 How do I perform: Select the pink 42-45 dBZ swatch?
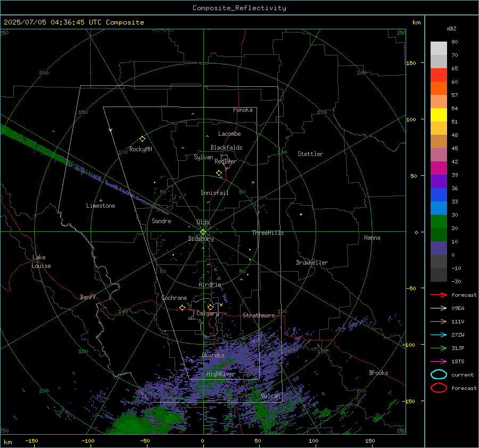pos(439,154)
